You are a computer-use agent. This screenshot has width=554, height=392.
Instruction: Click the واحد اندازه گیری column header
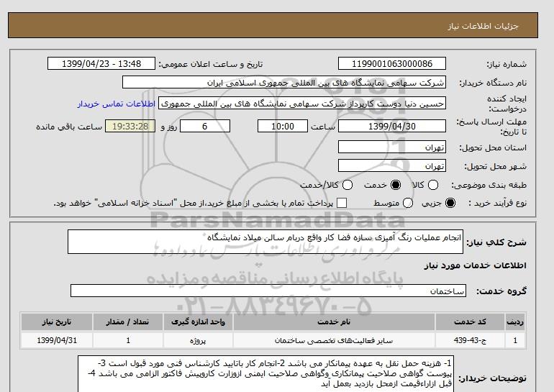198,322
